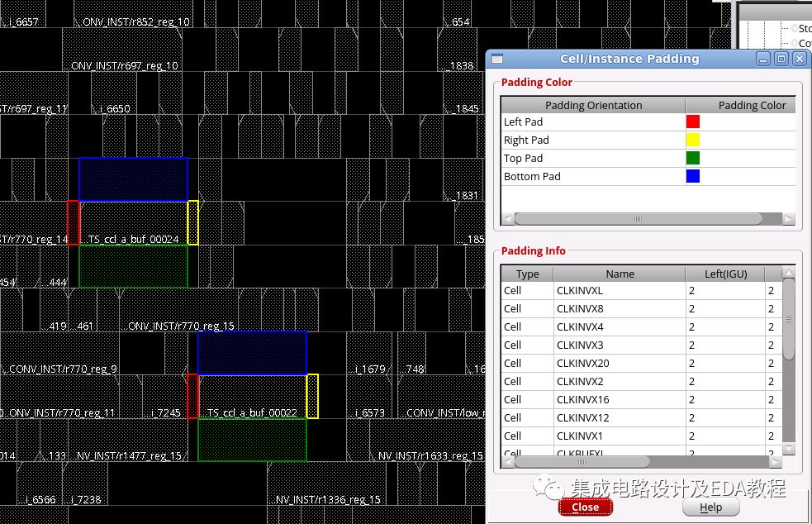Select the r697_reg_10 cell in layout
The image size is (812, 524).
point(122,50)
